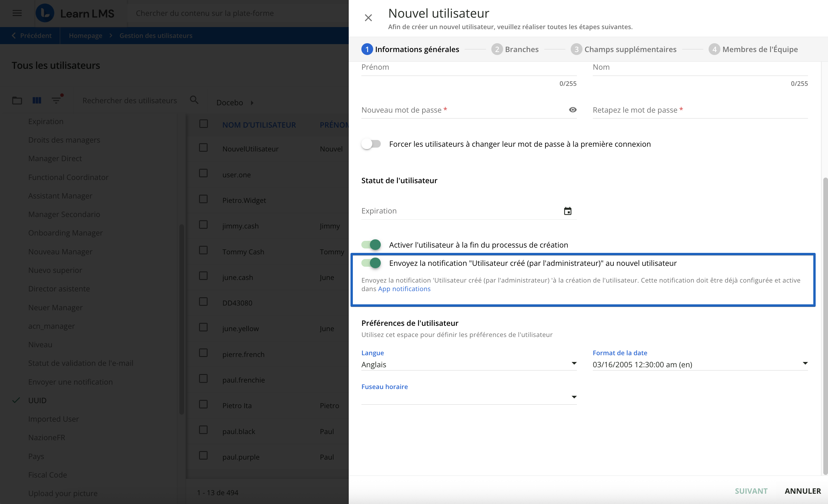Close the Nouvel utilisateur panel
Viewport: 828px width, 504px height.
(368, 18)
